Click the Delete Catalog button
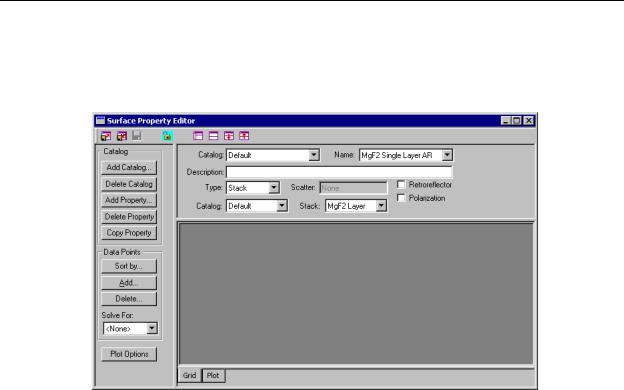The height and width of the screenshot is (390, 624). pos(129,184)
